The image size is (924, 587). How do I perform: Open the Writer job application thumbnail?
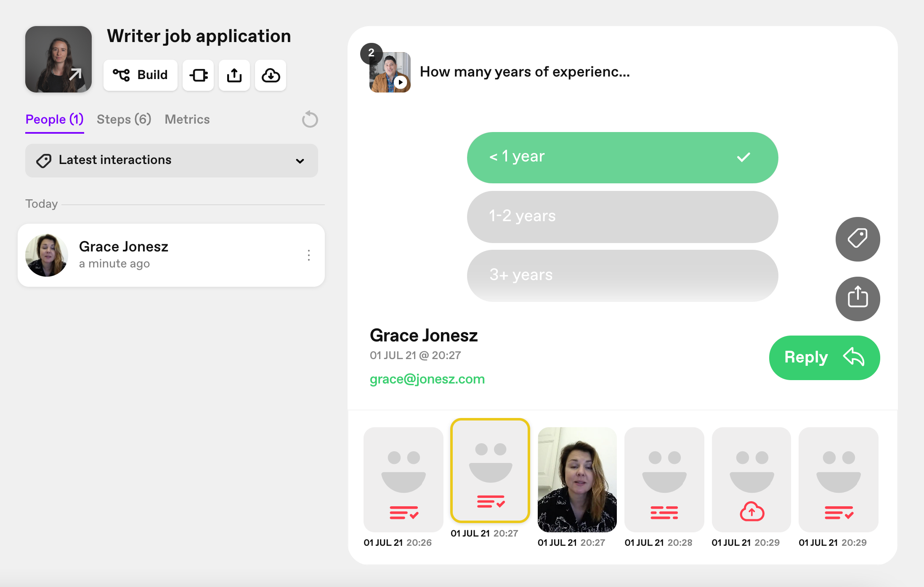tap(58, 59)
